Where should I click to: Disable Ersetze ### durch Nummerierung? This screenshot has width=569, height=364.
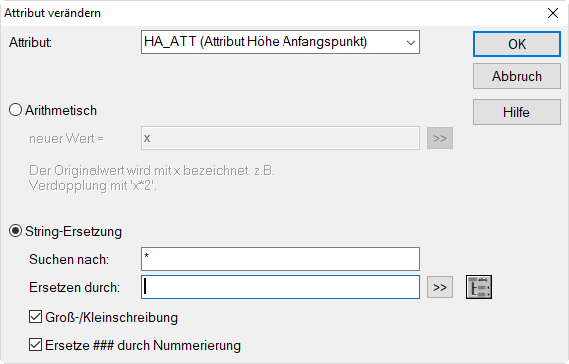click(35, 345)
